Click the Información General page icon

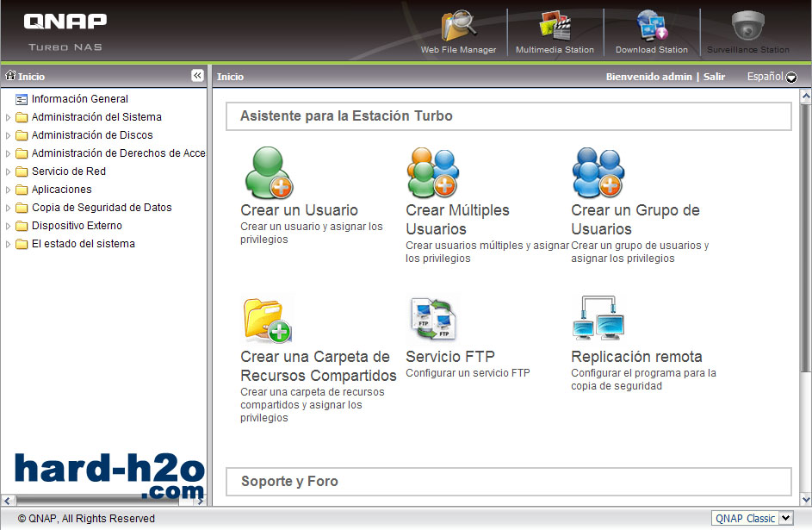click(22, 99)
